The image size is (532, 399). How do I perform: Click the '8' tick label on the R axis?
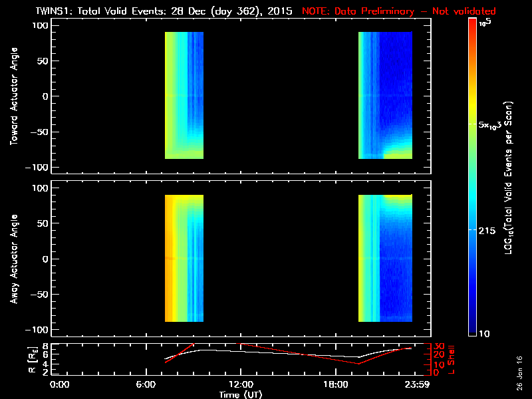44,346
